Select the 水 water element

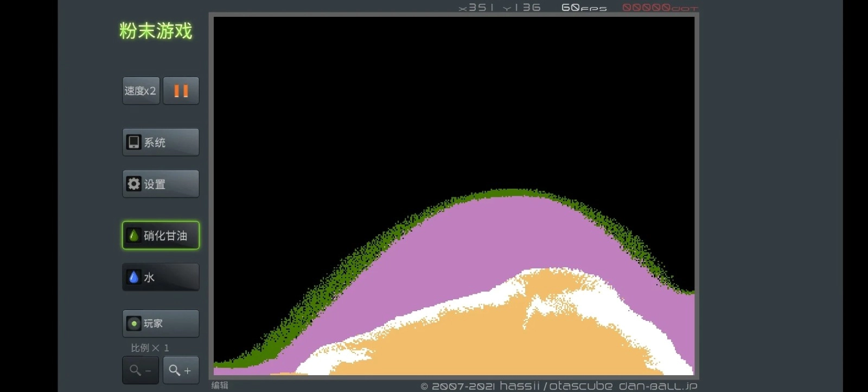[x=161, y=277]
